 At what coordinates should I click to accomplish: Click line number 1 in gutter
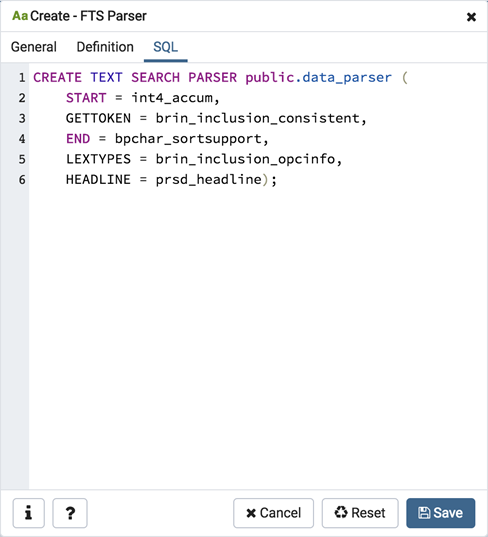[x=22, y=77]
